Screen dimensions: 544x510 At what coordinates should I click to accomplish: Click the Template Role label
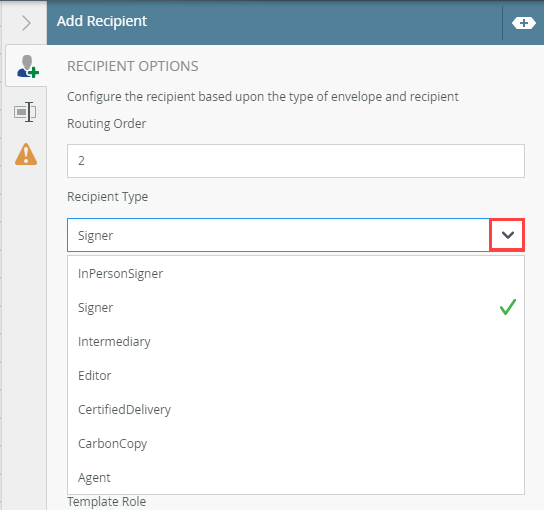tap(107, 502)
